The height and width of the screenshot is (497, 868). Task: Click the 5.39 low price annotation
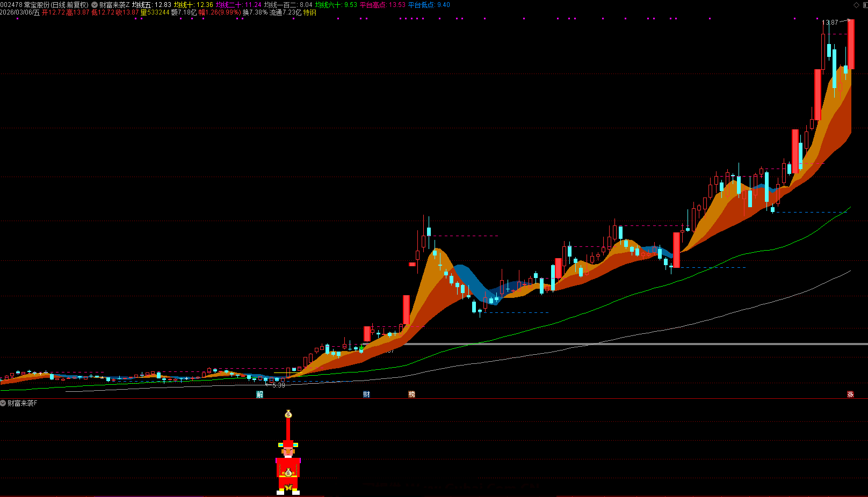(x=278, y=385)
